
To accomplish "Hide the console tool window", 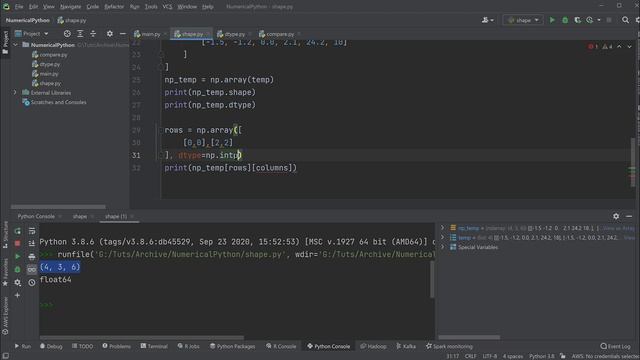I will 629,216.
